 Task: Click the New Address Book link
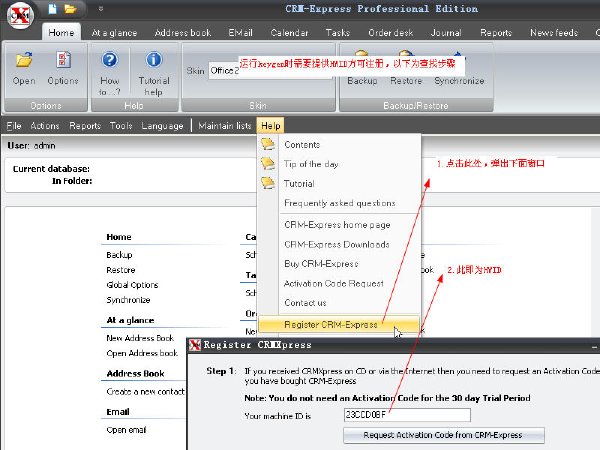pos(140,338)
